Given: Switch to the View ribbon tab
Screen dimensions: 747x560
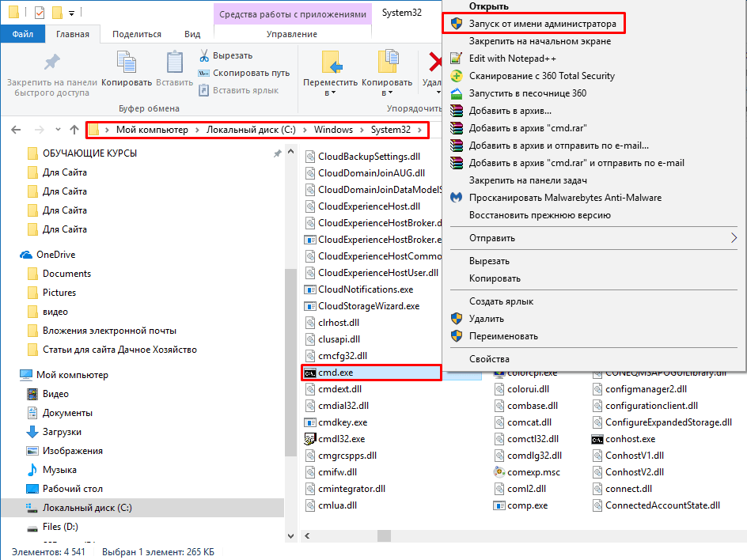Looking at the screenshot, I should [x=191, y=34].
